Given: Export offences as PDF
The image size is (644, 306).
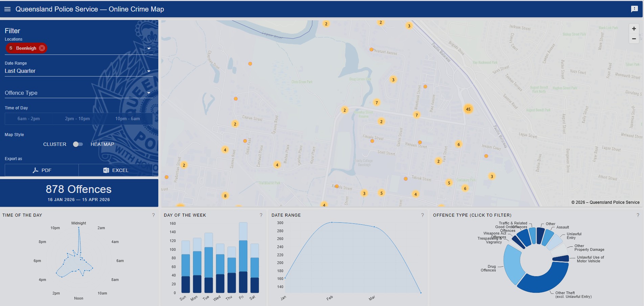Looking at the screenshot, I should (x=42, y=170).
